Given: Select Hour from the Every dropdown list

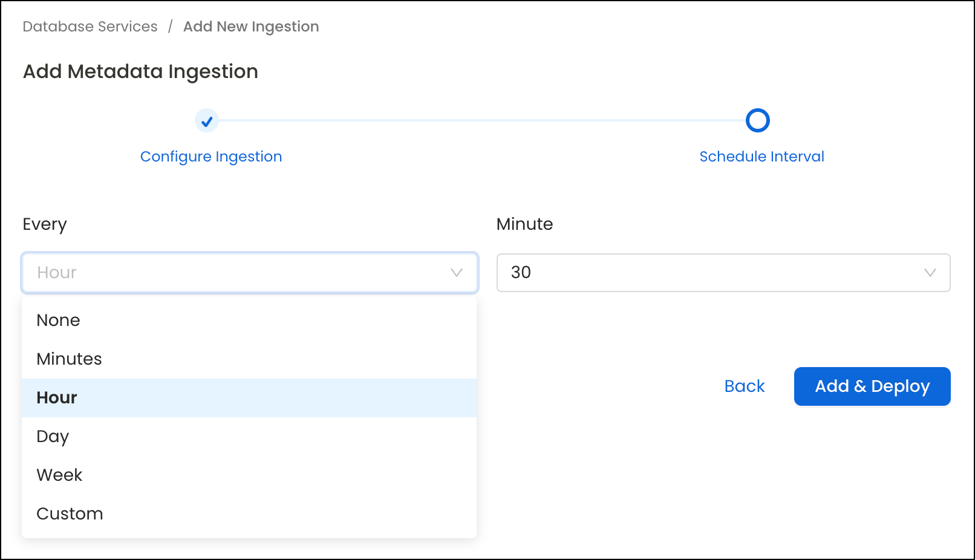Looking at the screenshot, I should click(56, 397).
